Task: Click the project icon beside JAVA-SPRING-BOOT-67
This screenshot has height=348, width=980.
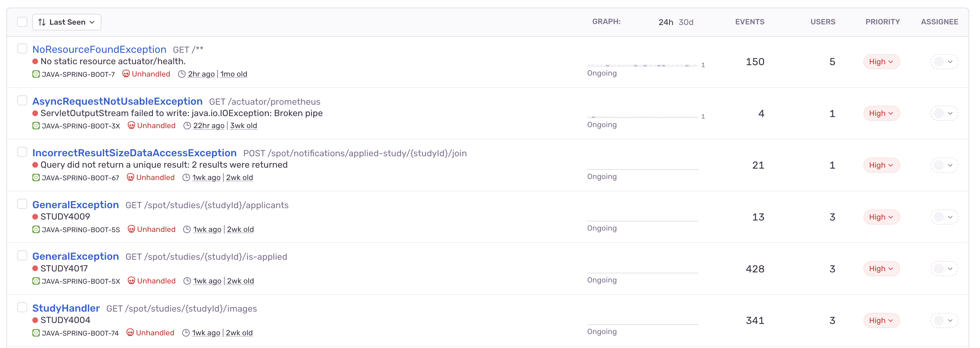Action: pos(36,177)
